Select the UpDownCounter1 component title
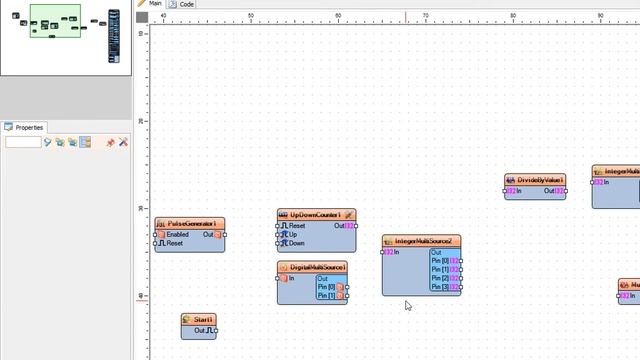The width and height of the screenshot is (640, 360). pos(315,215)
